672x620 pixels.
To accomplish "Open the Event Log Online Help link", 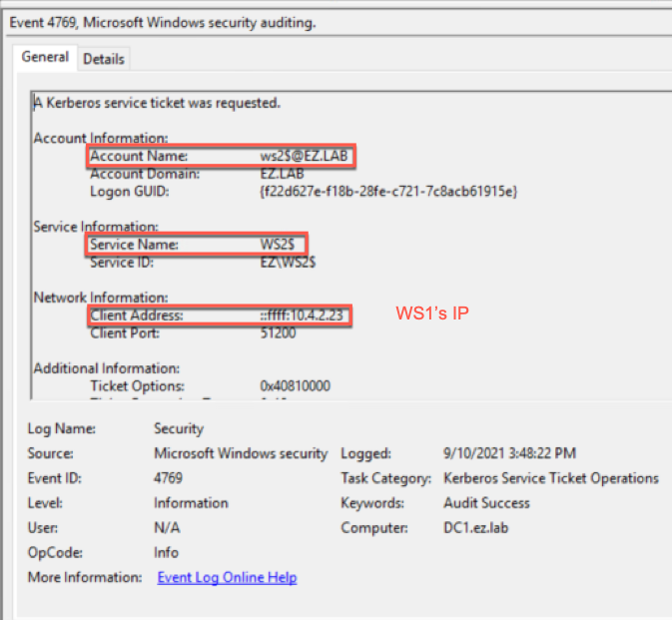I will point(227,577).
